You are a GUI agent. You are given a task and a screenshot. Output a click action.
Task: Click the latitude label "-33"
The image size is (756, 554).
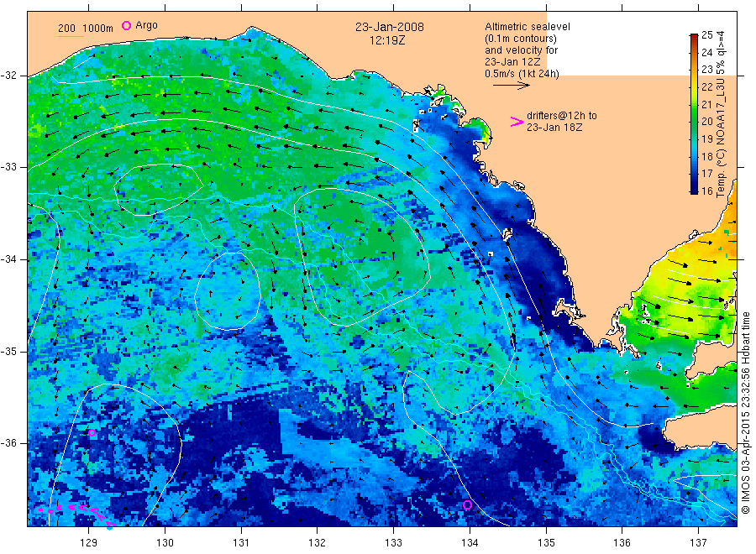[x=8, y=167]
